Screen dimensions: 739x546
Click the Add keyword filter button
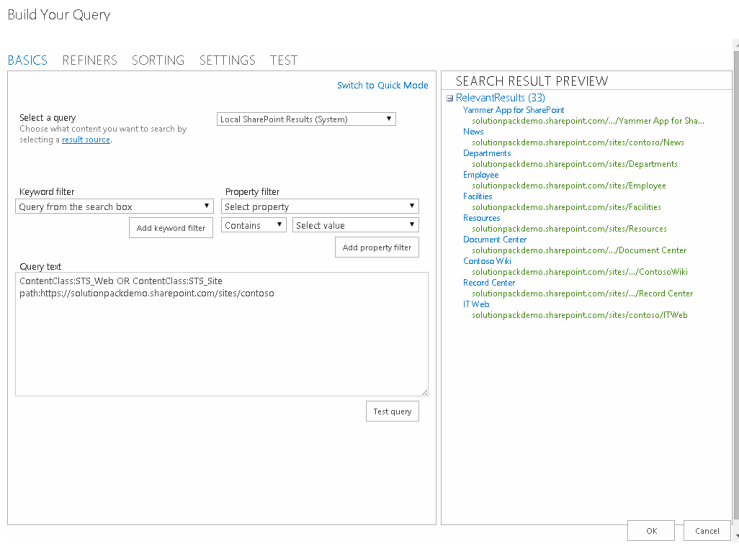click(171, 228)
